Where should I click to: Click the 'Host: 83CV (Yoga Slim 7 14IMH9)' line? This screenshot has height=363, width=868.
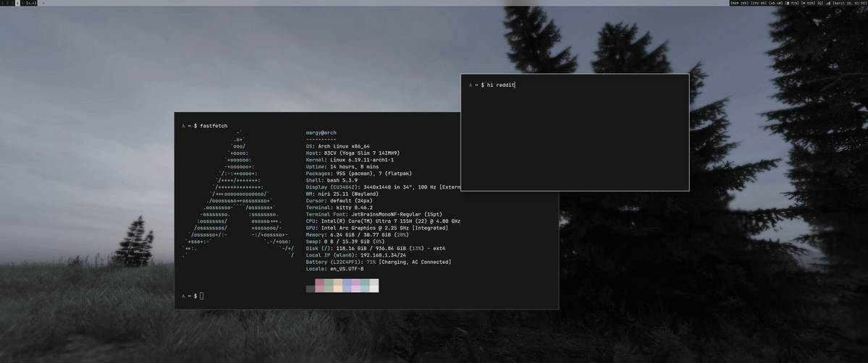(x=353, y=153)
